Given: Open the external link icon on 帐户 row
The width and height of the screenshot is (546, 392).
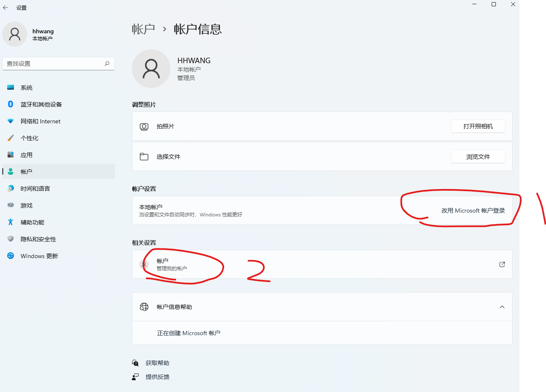Looking at the screenshot, I should (502, 264).
